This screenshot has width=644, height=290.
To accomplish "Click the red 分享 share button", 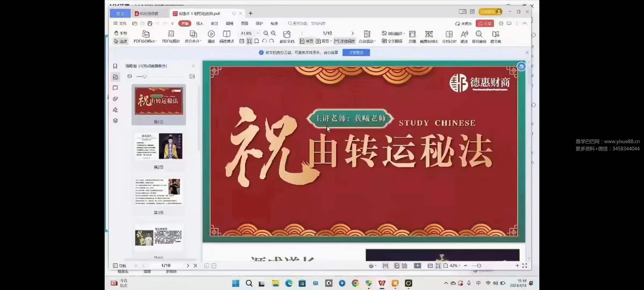I will (x=485, y=23).
